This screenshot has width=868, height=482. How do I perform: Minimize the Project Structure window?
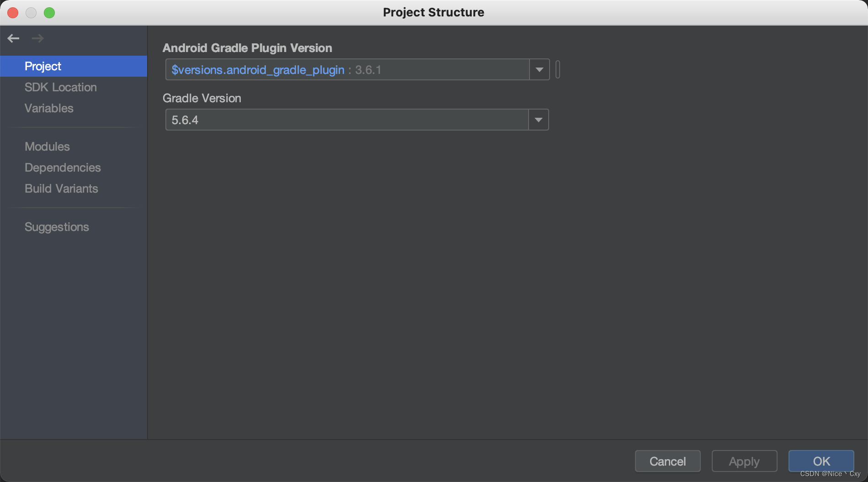coord(31,13)
